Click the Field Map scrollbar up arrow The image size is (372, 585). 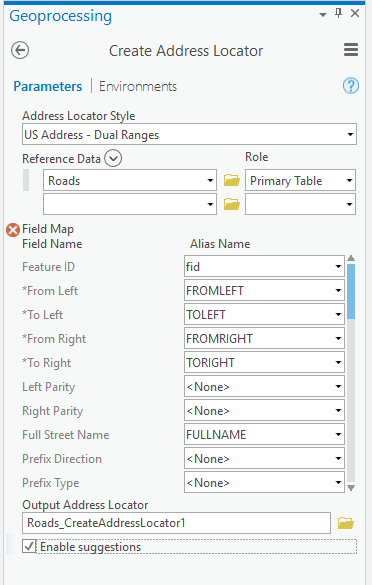pyautogui.click(x=351, y=258)
